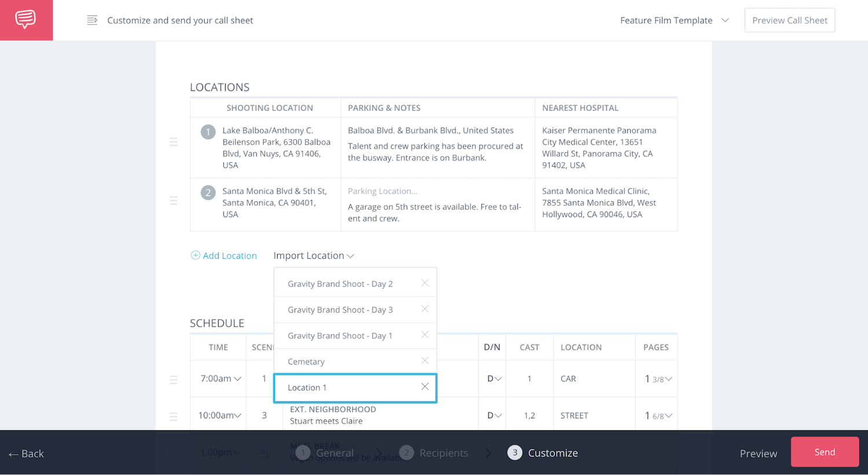The image size is (868, 475).
Task: Select the location number 1 badge
Action: pos(208,132)
